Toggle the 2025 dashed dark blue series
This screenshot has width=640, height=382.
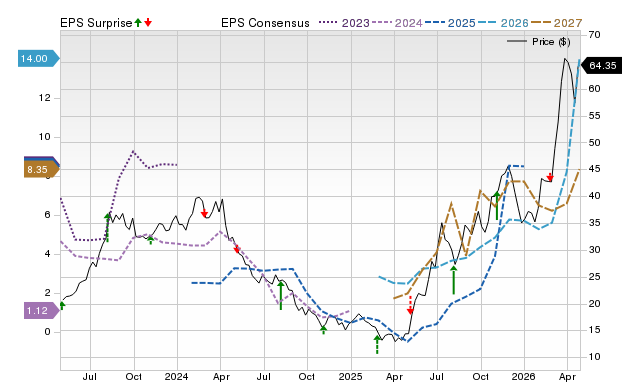(450, 23)
